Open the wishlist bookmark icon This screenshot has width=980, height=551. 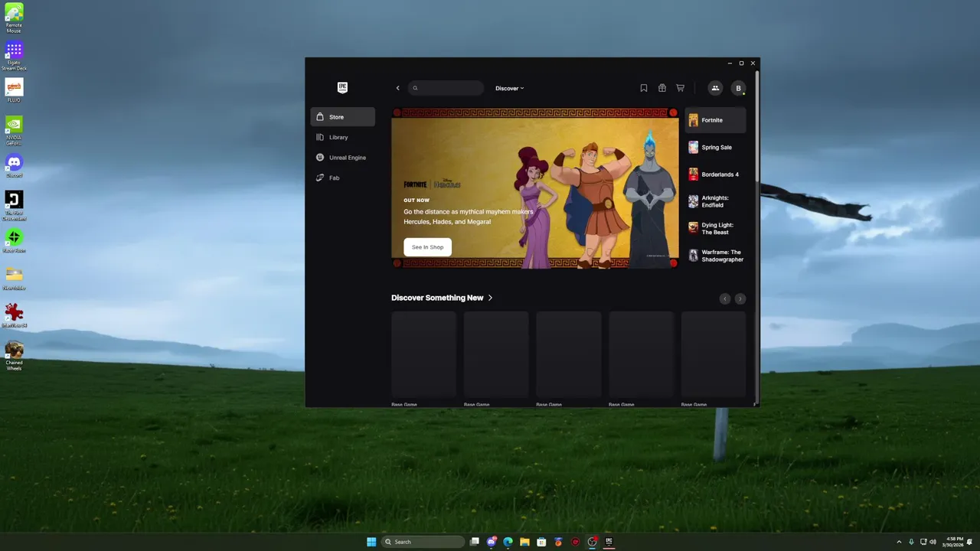click(x=644, y=88)
